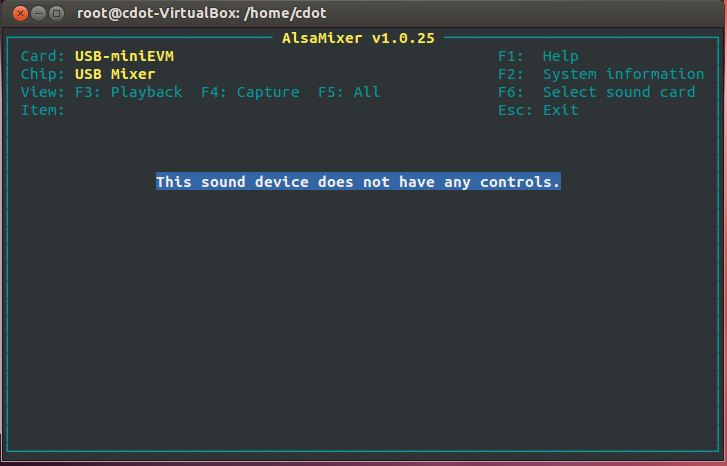This screenshot has height=466, width=727.
Task: Click the AlsaMixer v1.0.25 heading
Action: [358, 38]
